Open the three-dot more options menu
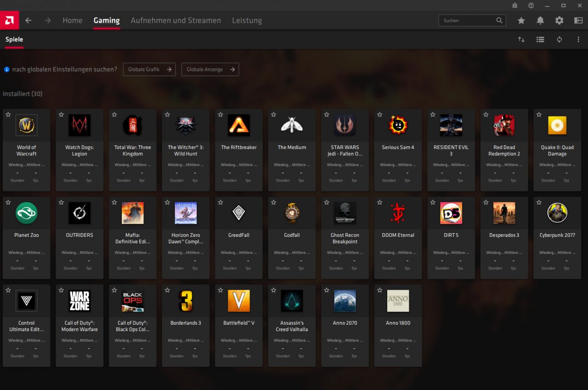 click(578, 40)
